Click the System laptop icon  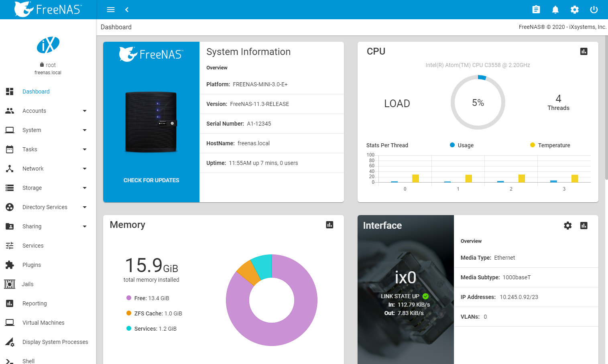coord(10,130)
